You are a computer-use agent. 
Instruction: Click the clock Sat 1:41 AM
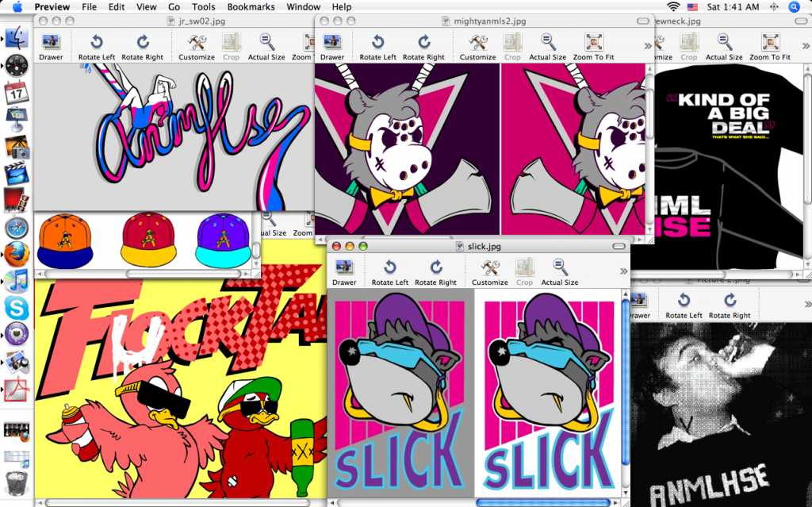coord(733,6)
